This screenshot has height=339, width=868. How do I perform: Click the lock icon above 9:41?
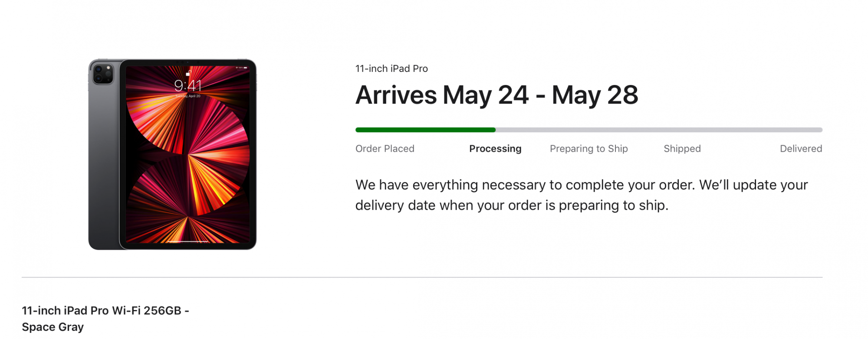pyautogui.click(x=188, y=74)
